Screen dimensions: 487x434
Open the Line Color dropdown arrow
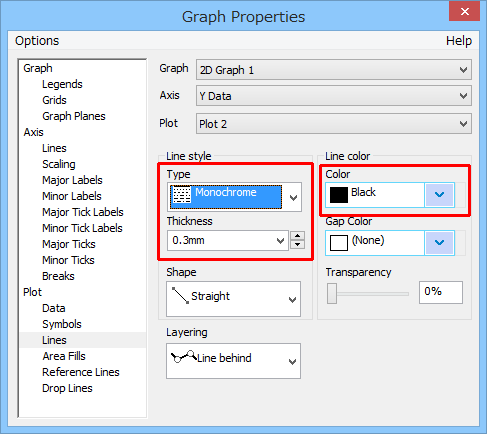[x=439, y=195]
